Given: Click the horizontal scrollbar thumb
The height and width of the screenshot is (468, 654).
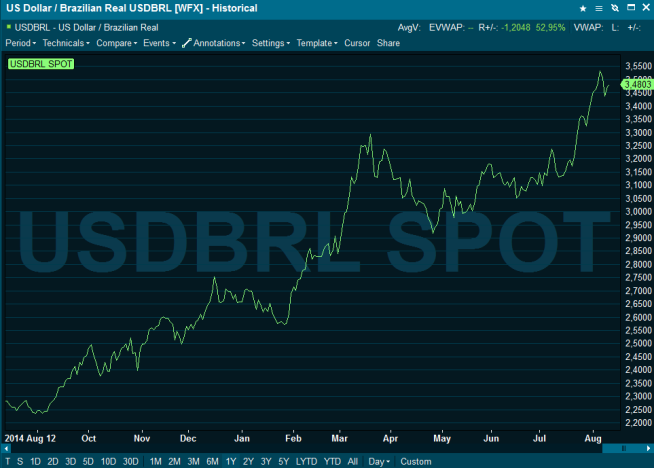Looking at the screenshot, I should pyautogui.click(x=624, y=448).
